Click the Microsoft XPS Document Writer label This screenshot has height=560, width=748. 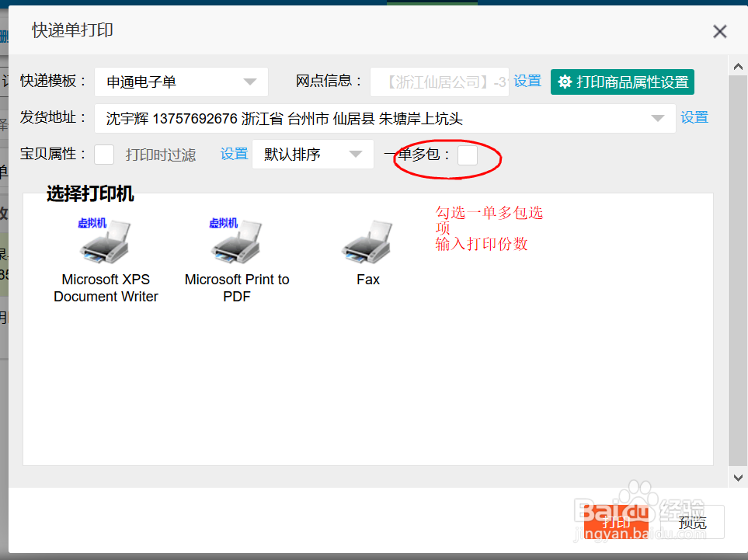click(106, 287)
